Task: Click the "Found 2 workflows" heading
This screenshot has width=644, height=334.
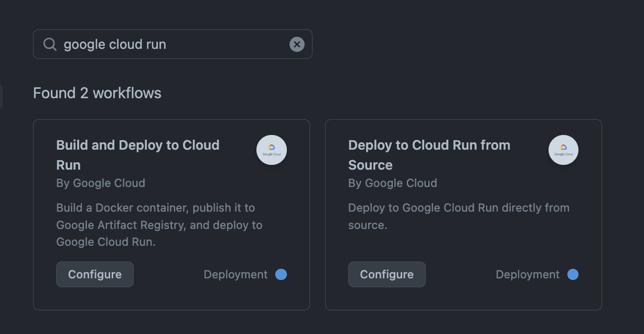Action: point(97,93)
